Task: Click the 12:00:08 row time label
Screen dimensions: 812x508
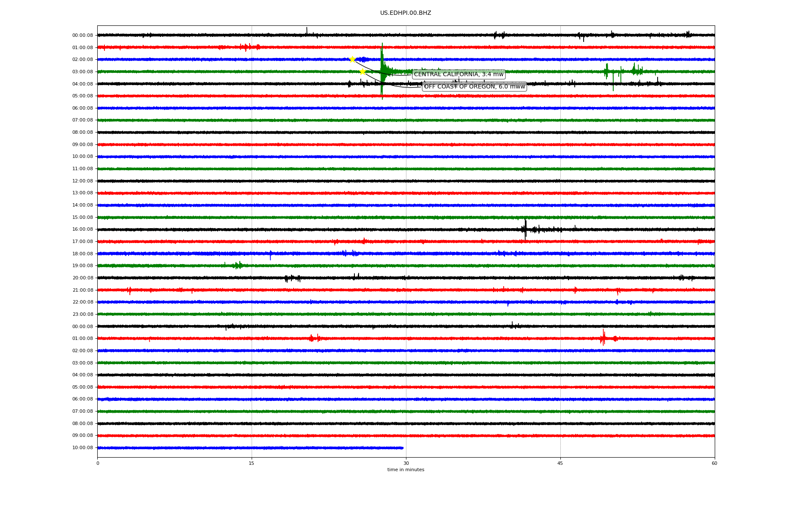Action: pos(82,181)
